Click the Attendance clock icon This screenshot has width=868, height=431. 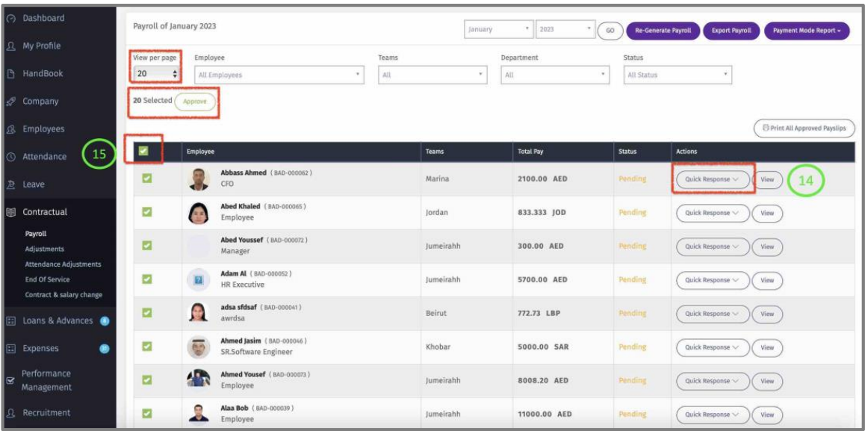point(11,157)
